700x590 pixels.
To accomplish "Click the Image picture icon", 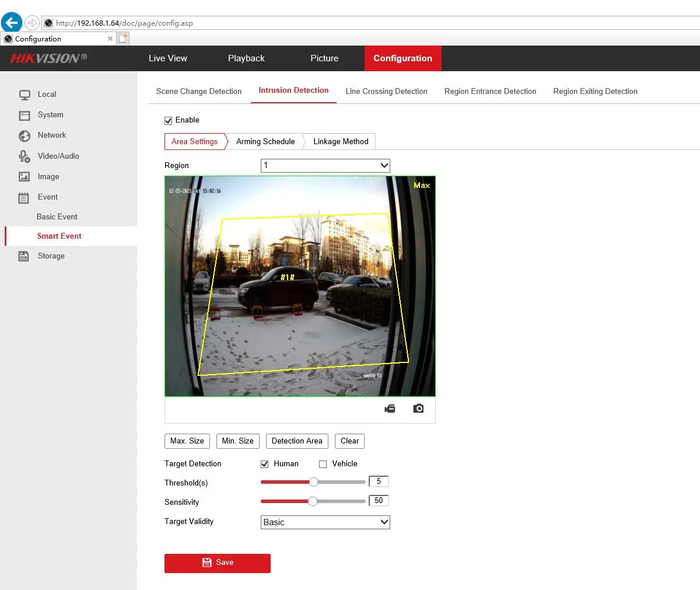I will pyautogui.click(x=24, y=177).
